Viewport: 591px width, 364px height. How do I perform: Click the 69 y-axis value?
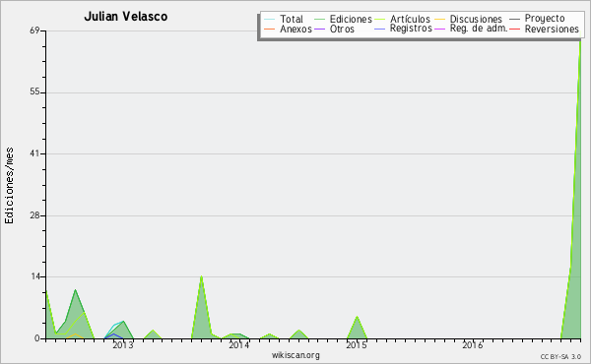point(34,30)
